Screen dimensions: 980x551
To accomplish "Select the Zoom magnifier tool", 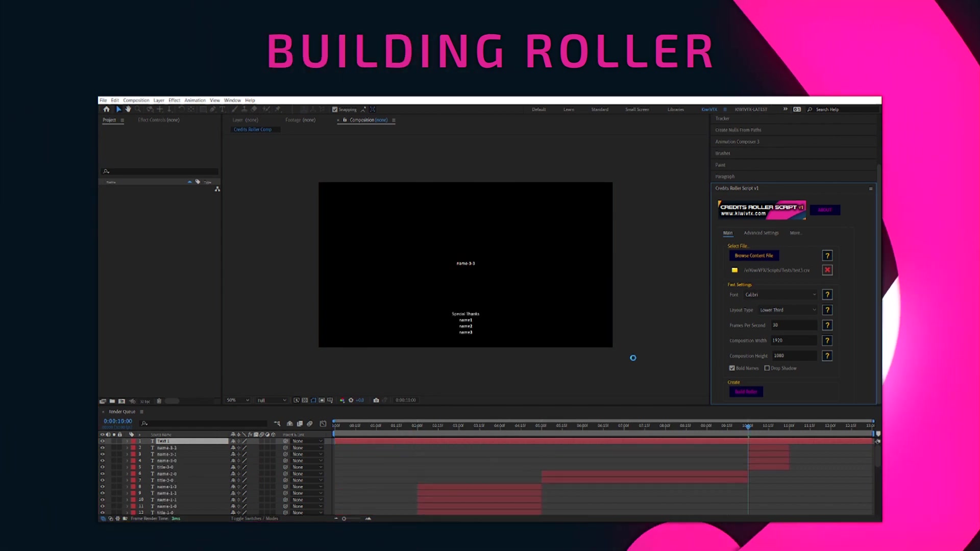I will (x=138, y=109).
